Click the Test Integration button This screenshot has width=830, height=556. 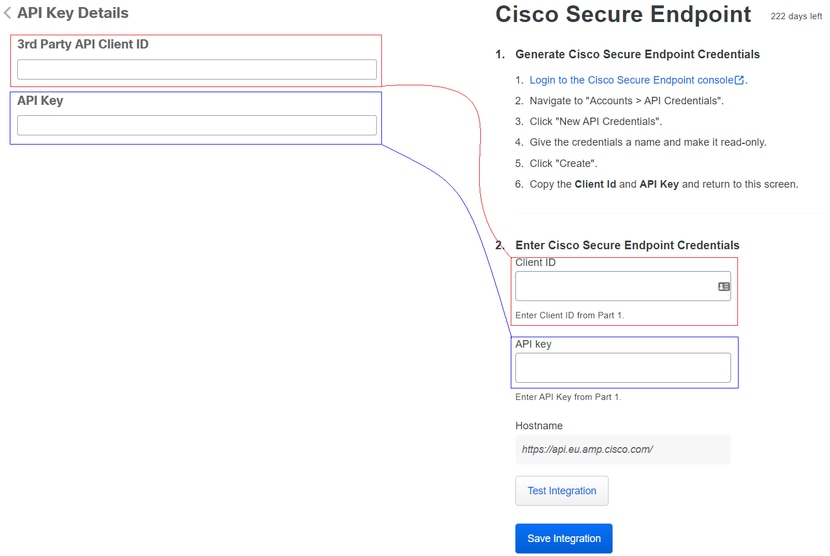(562, 491)
